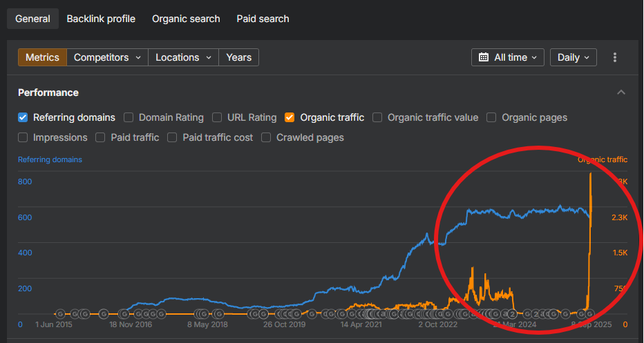Image resolution: width=644 pixels, height=343 pixels.
Task: Check the Crawled pages checkbox
Action: coord(266,137)
